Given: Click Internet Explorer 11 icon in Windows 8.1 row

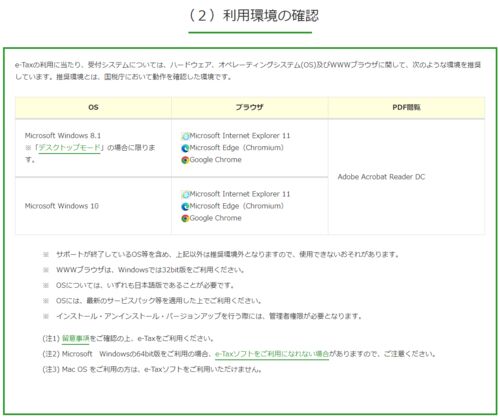Looking at the screenshot, I should point(185,136).
